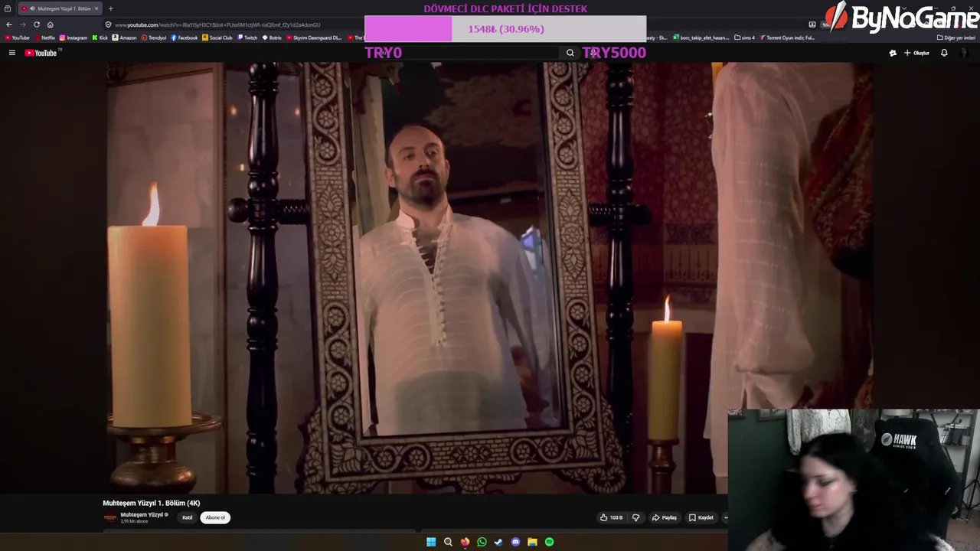Open the Netflix bookmark
980x551 pixels.
click(x=44, y=37)
